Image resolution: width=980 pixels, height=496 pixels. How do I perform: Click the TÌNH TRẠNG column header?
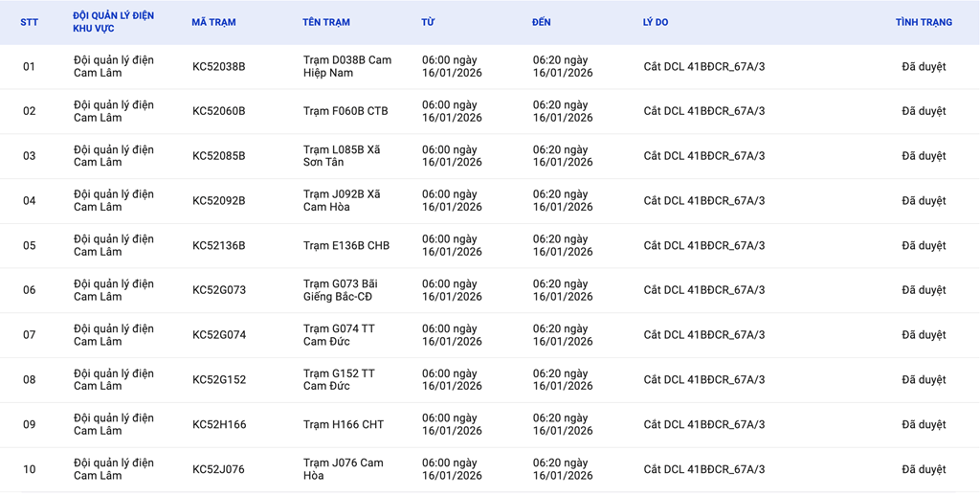[924, 22]
